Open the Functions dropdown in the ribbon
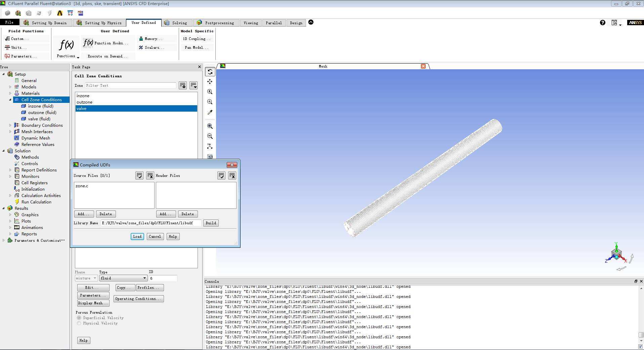This screenshot has width=644, height=350. (67, 47)
